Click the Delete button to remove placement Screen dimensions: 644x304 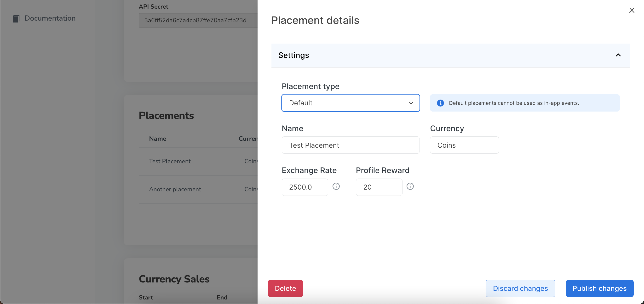[x=285, y=288]
